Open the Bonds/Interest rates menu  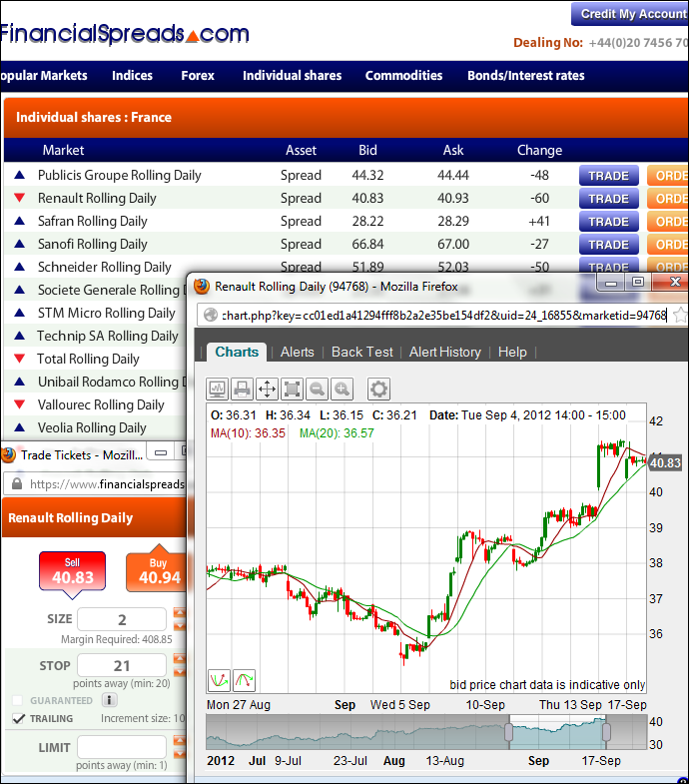(x=525, y=76)
